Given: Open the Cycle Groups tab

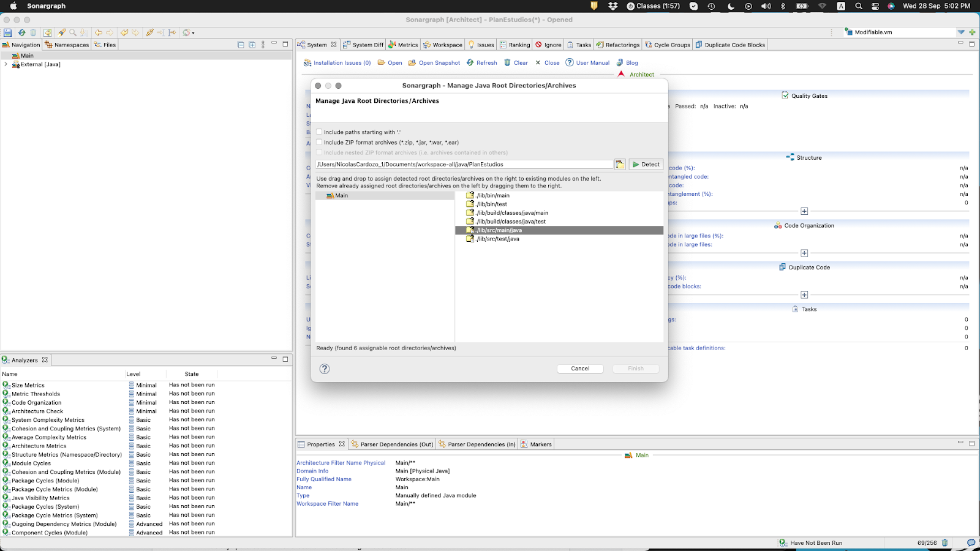Looking at the screenshot, I should pyautogui.click(x=667, y=45).
